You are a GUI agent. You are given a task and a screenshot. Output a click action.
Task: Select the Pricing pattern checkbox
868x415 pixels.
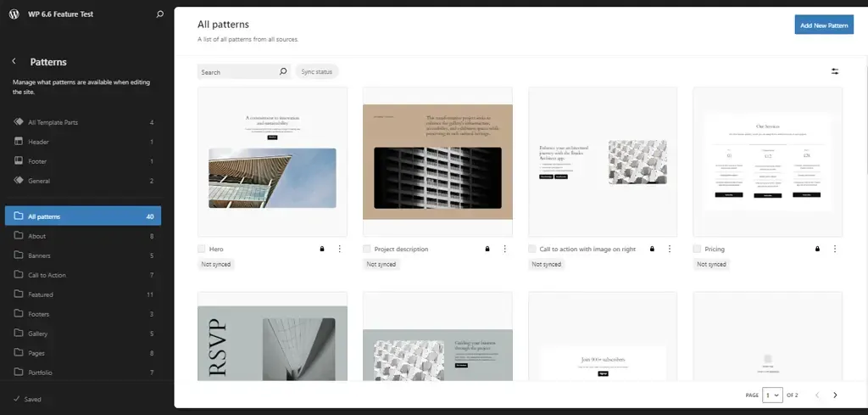[x=697, y=249]
